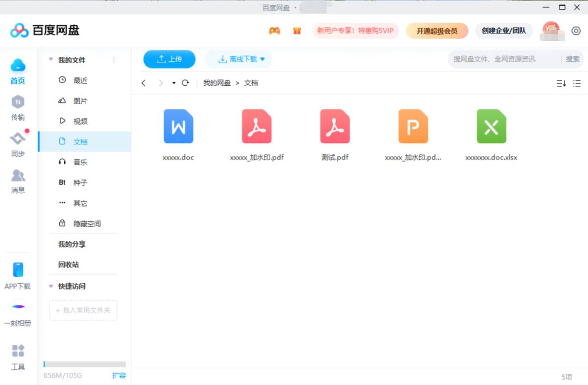The image size is (588, 385).
Task: Collapse the 我的文件 section
Action: [51, 59]
